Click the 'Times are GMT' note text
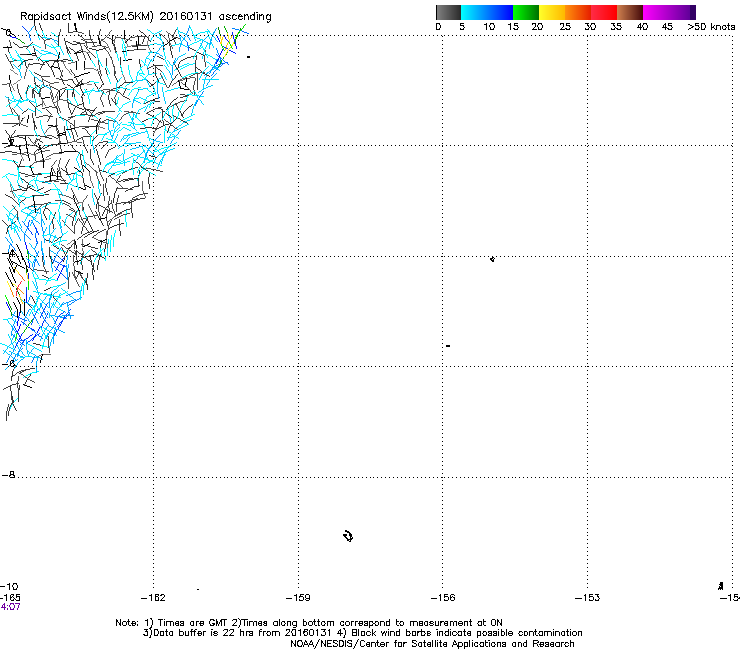Viewport: 740px width, 650px height. tap(192, 623)
